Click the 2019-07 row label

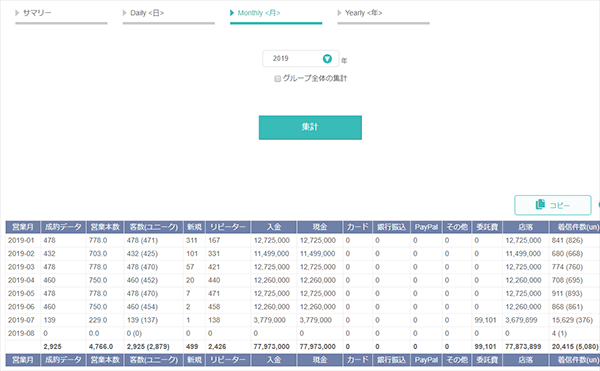(x=21, y=320)
